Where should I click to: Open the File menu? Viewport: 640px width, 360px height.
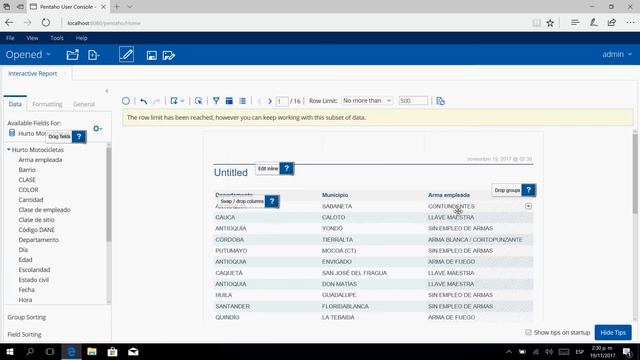pos(10,38)
